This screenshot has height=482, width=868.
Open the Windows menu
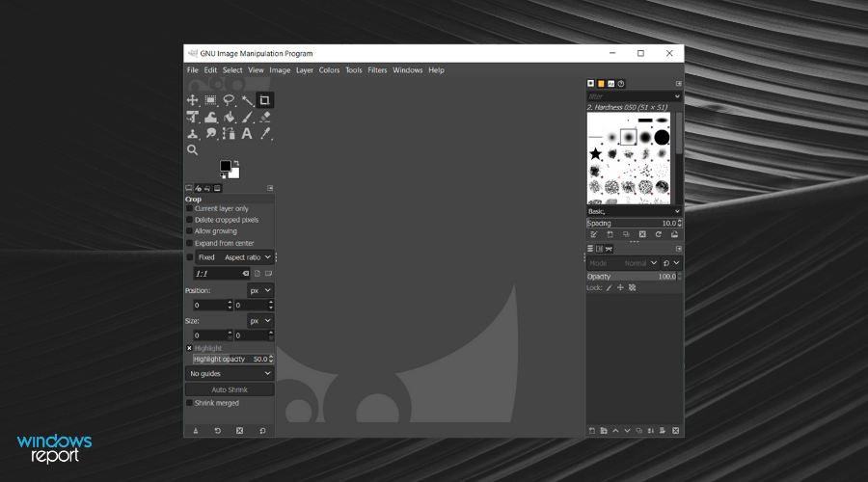point(407,70)
